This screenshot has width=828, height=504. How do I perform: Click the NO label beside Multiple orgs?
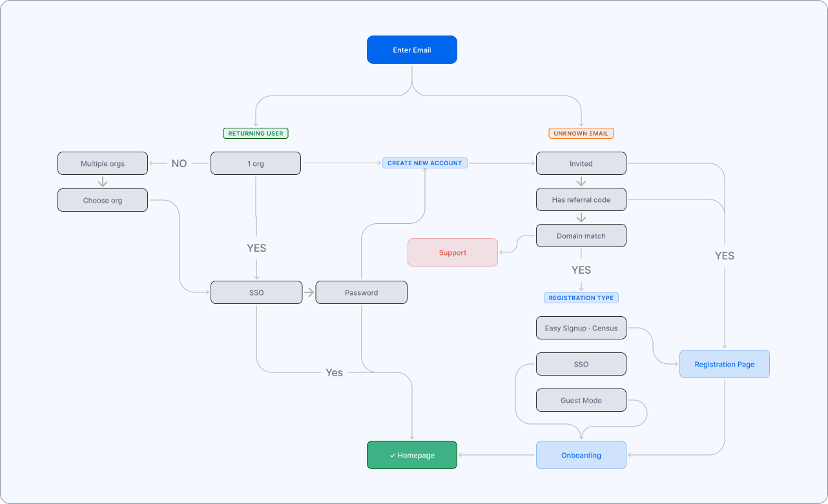point(179,164)
